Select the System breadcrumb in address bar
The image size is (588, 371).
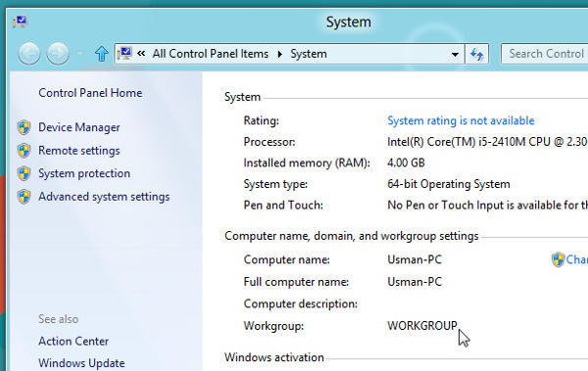pos(309,54)
